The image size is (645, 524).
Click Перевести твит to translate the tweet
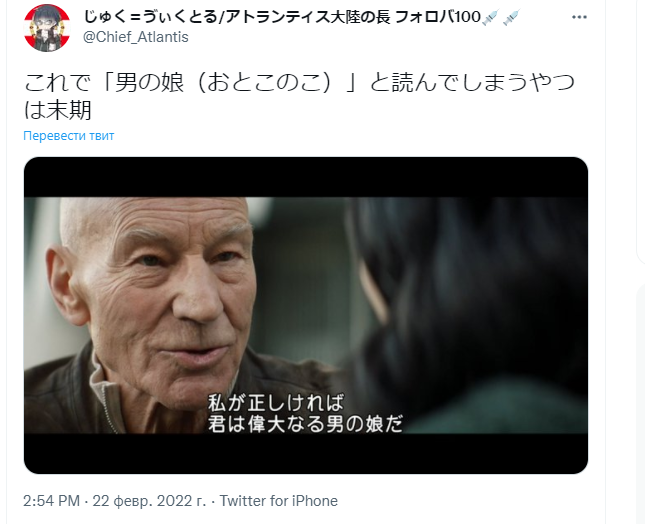pos(69,136)
